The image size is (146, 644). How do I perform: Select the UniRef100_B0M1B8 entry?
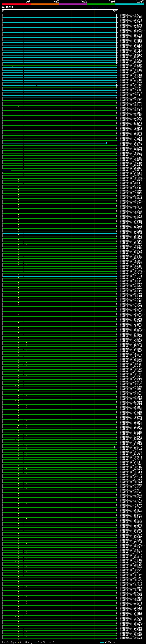[131, 40]
